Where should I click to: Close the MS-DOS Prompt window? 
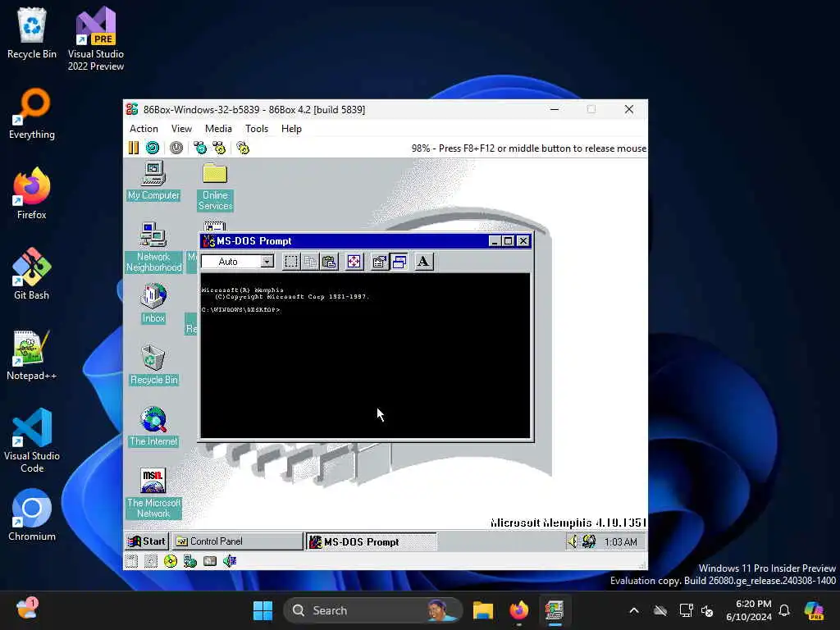click(523, 241)
